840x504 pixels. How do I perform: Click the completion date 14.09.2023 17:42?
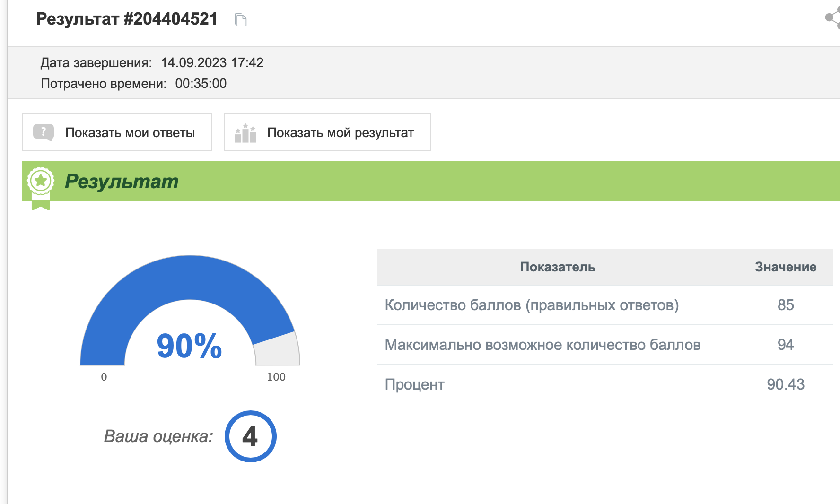212,62
